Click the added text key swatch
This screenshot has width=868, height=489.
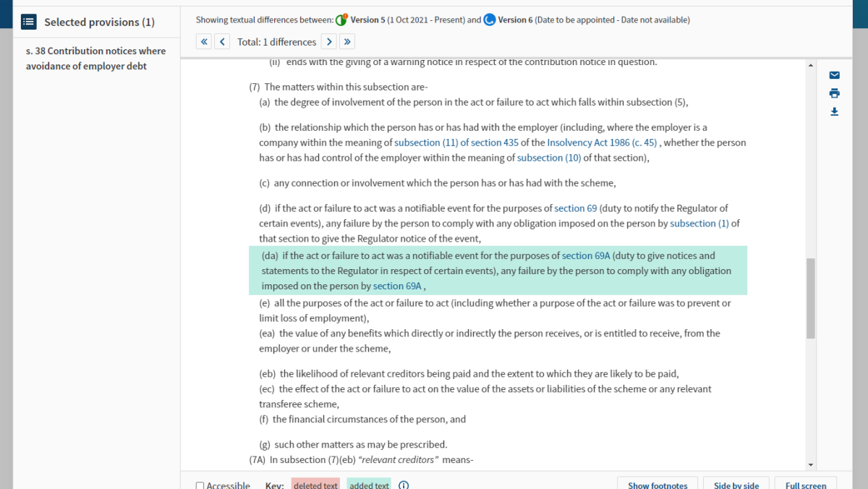[369, 484]
